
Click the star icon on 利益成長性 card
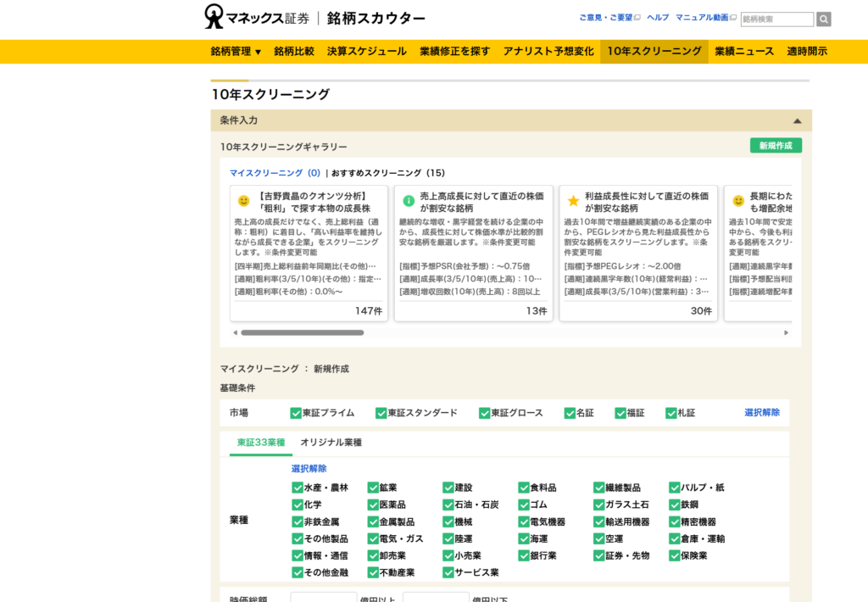point(574,201)
